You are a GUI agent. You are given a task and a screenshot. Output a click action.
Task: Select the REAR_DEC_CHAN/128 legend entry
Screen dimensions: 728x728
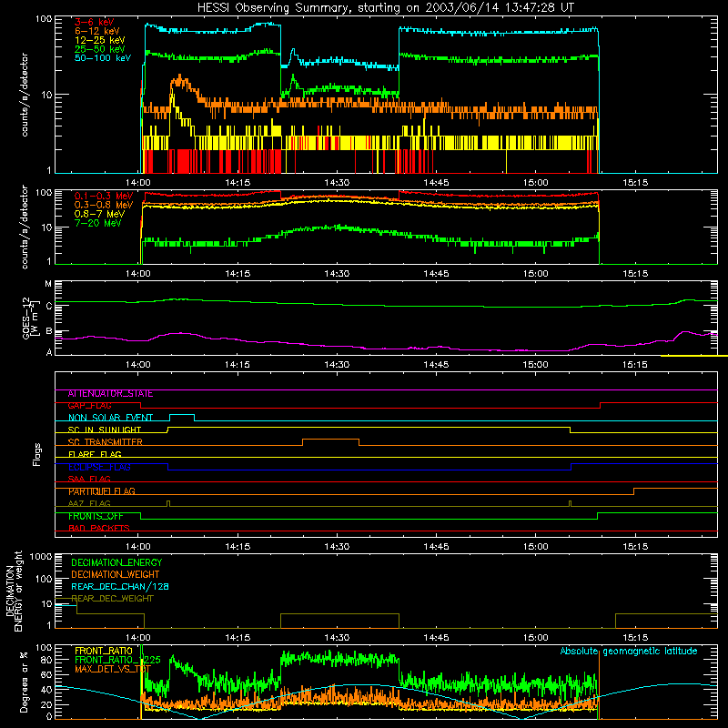click(x=120, y=586)
